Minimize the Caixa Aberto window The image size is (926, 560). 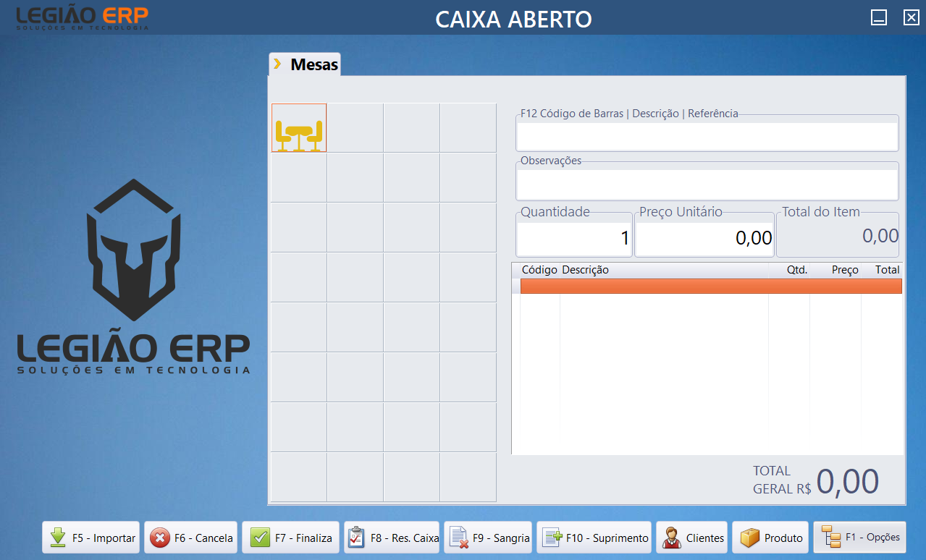[879, 18]
